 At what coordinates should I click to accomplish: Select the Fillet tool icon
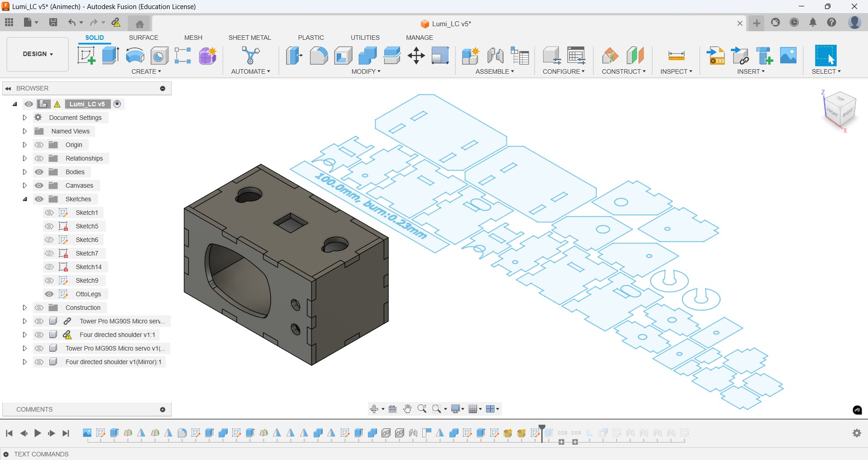pos(319,56)
